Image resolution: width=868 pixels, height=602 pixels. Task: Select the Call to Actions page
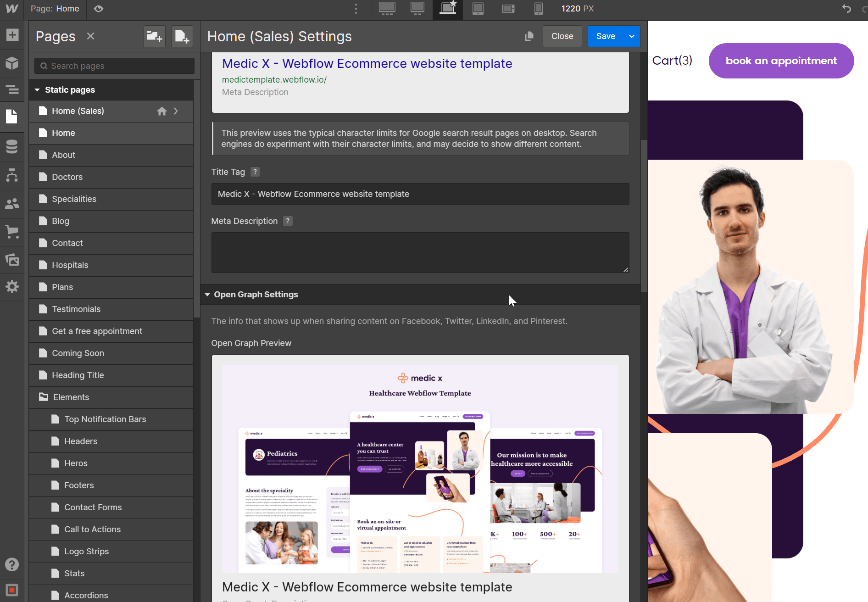click(111, 530)
